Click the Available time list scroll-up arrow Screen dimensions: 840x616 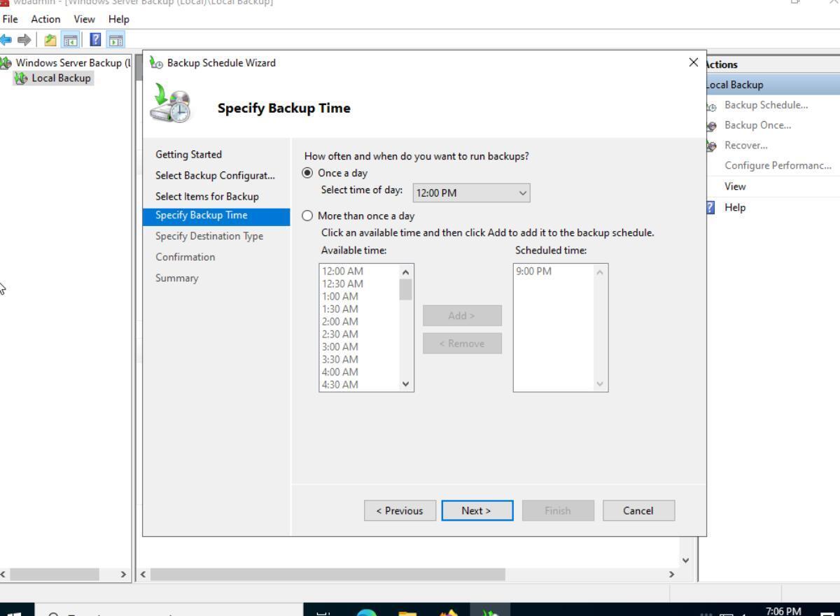(x=406, y=272)
